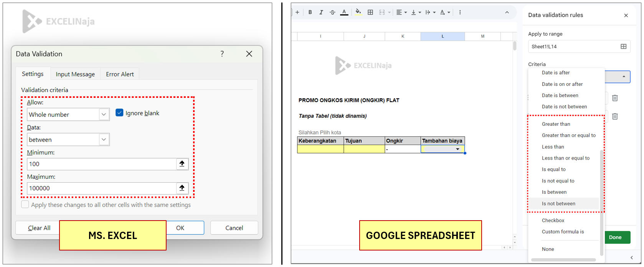Toggle bold formatting in Google Sheets toolbar
The width and height of the screenshot is (644, 267).
(x=310, y=12)
